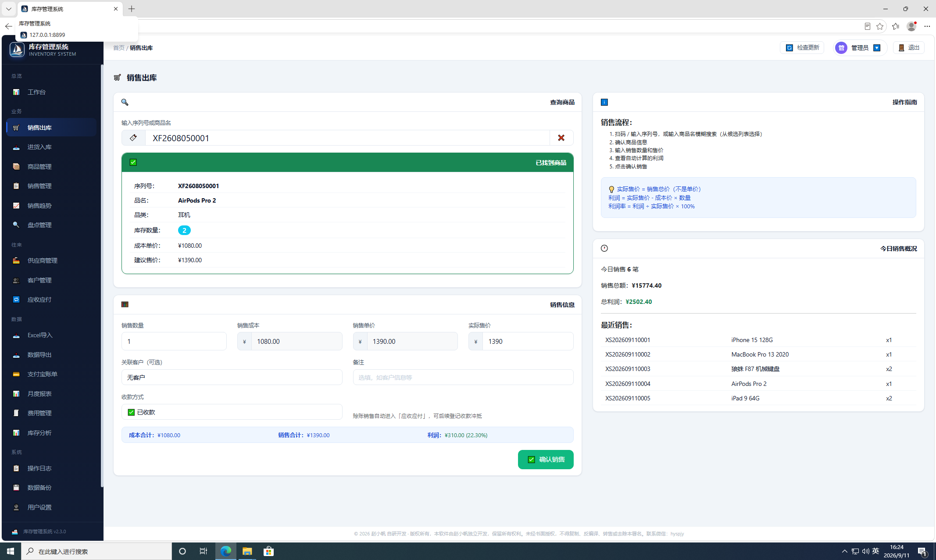Click the 用户设置 person icon
The height and width of the screenshot is (560, 936).
click(16, 507)
